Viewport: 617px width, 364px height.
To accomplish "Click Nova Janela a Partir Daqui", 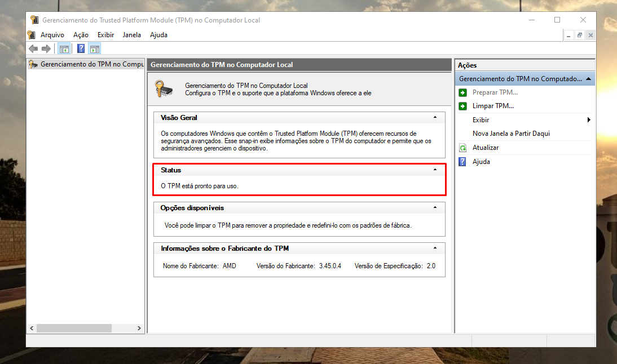I will click(511, 134).
